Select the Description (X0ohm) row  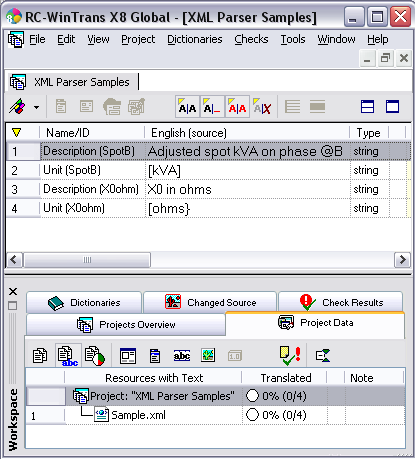pos(208,189)
